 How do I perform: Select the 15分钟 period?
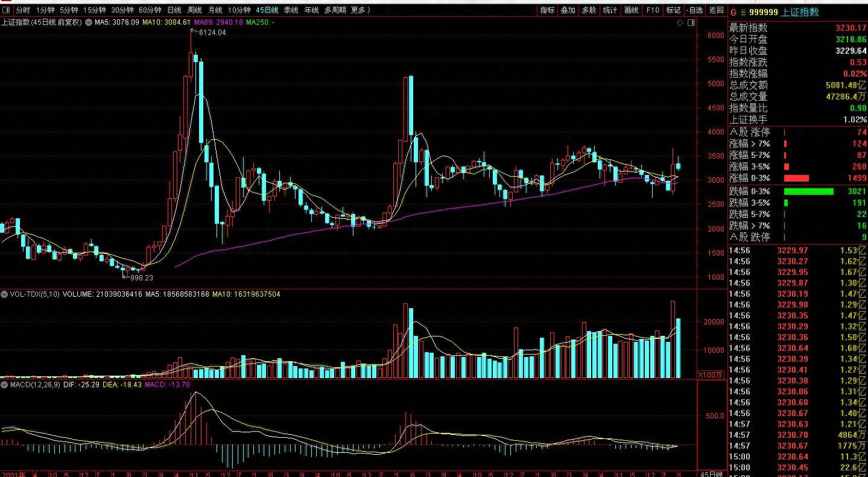(x=95, y=10)
